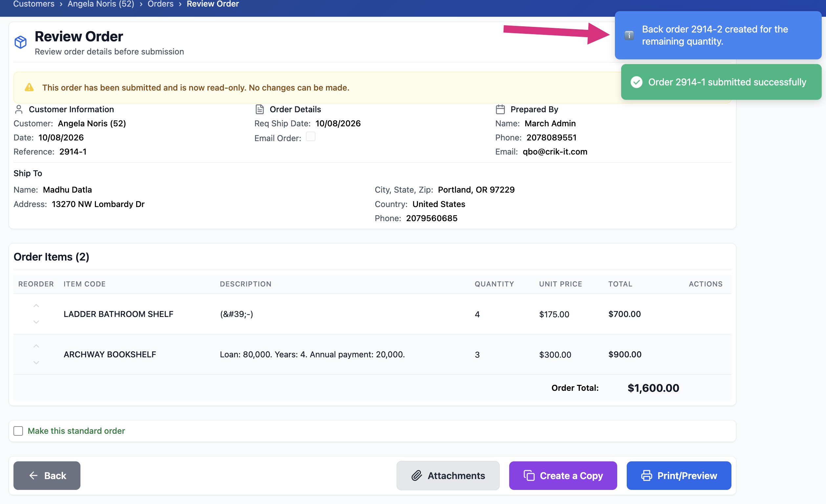Click the Loan description text
The image size is (826, 504).
pyautogui.click(x=312, y=355)
